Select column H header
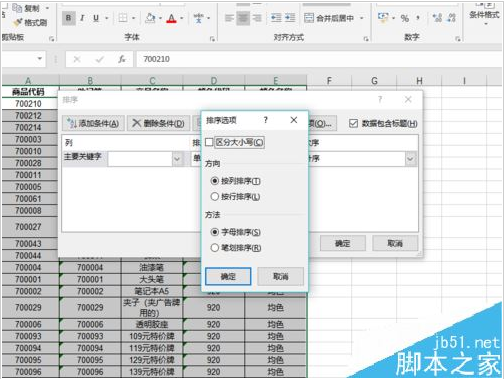Viewport: 504px width, 379px height. [419, 81]
